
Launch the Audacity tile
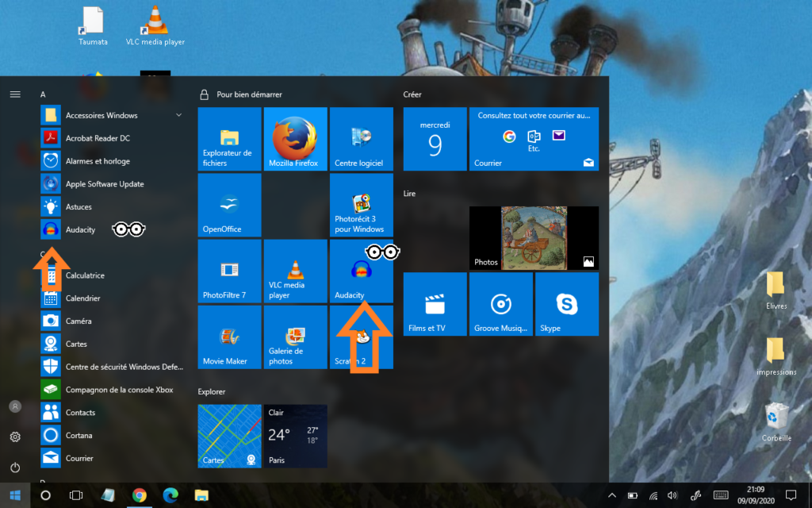tap(362, 271)
